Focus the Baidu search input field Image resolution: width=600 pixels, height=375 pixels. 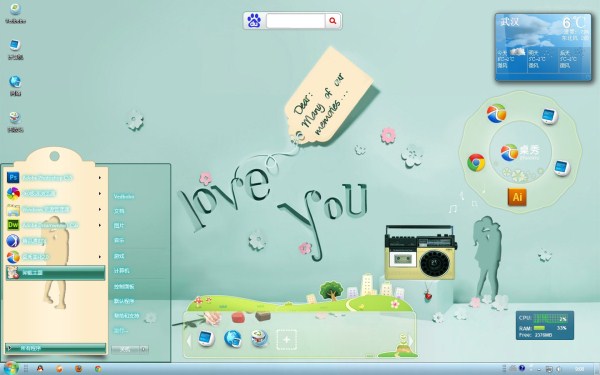[295, 21]
